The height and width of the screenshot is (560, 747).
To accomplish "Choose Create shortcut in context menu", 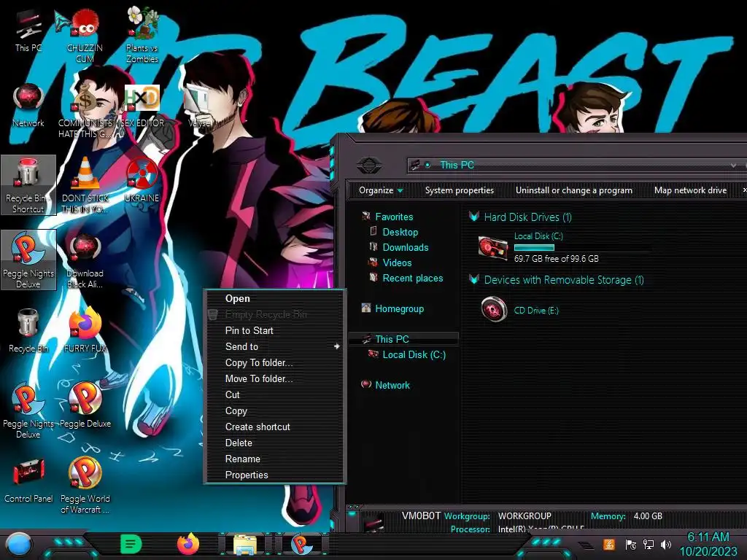I will click(x=275, y=427).
